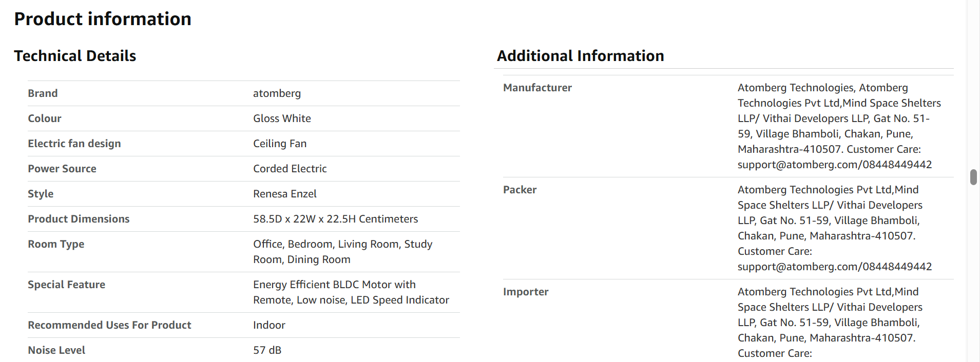Click the Brand row label
The height and width of the screenshot is (362, 980).
43,93
